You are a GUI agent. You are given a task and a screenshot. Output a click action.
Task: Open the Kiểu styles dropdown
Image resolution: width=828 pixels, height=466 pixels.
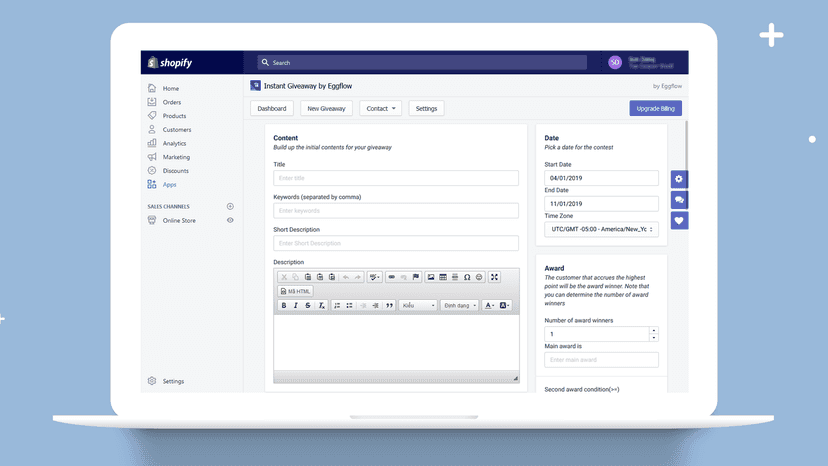coord(418,305)
